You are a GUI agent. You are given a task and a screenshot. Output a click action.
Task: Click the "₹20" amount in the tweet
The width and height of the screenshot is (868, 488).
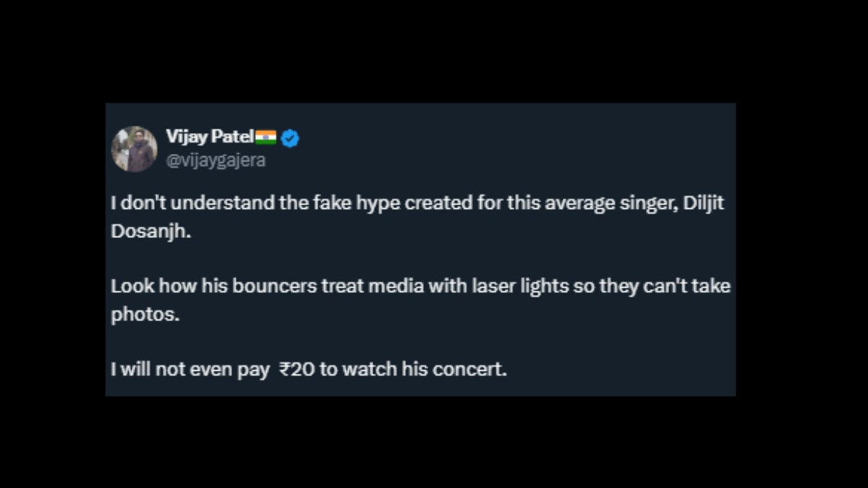[296, 369]
